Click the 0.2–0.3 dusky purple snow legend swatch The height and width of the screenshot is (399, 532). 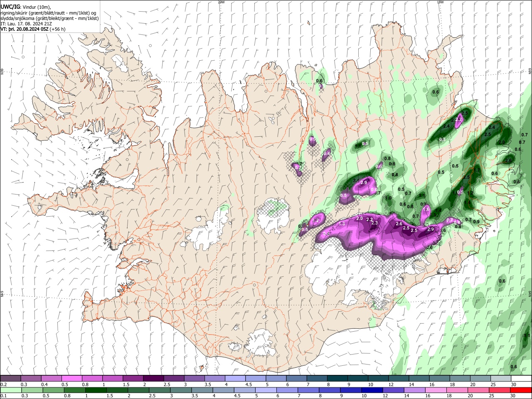(11, 378)
